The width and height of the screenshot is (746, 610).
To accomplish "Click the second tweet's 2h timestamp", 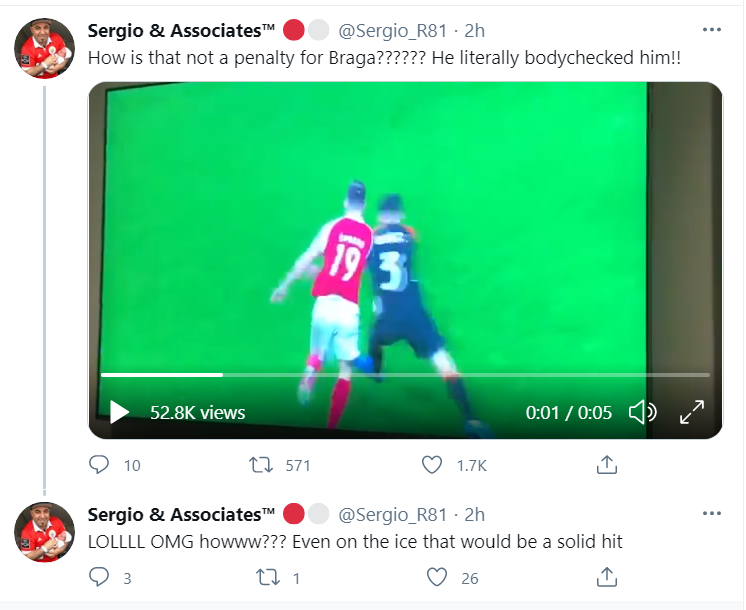I will coord(474,515).
